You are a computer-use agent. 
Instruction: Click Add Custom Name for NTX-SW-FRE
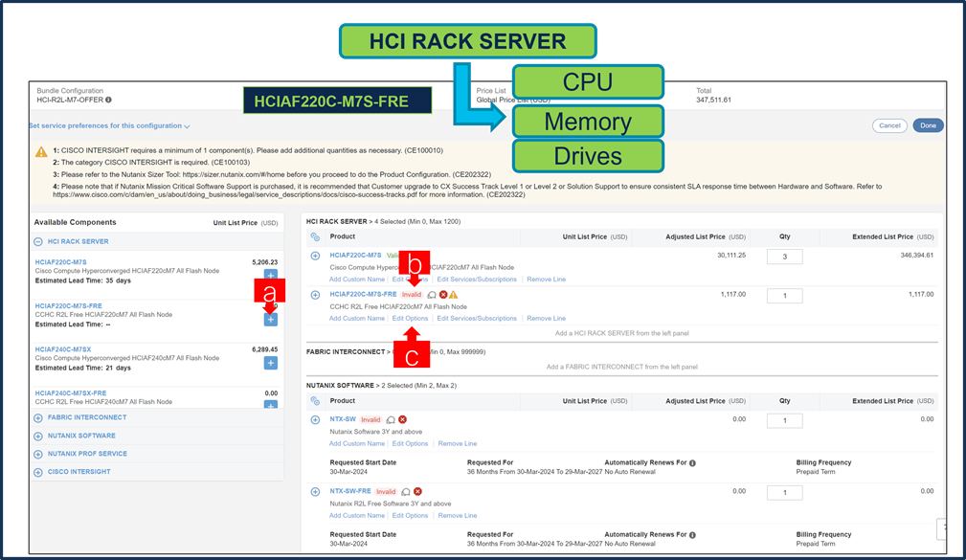(x=357, y=516)
